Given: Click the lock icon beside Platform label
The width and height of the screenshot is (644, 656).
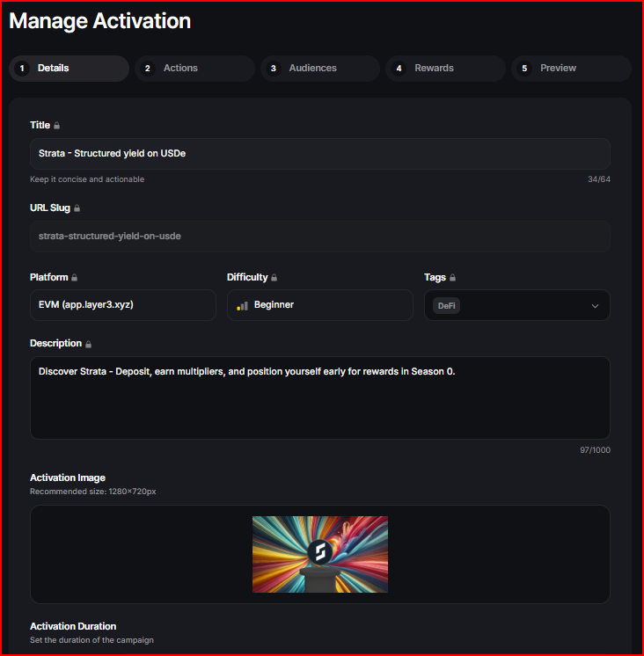Looking at the screenshot, I should point(75,278).
